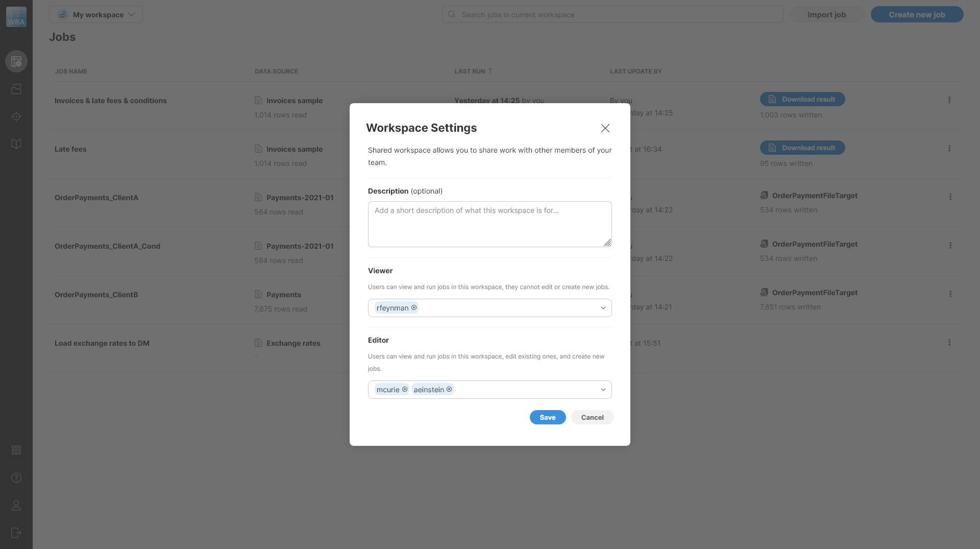Open the user account icon in sidebar
This screenshot has width=980, height=549.
(16, 506)
